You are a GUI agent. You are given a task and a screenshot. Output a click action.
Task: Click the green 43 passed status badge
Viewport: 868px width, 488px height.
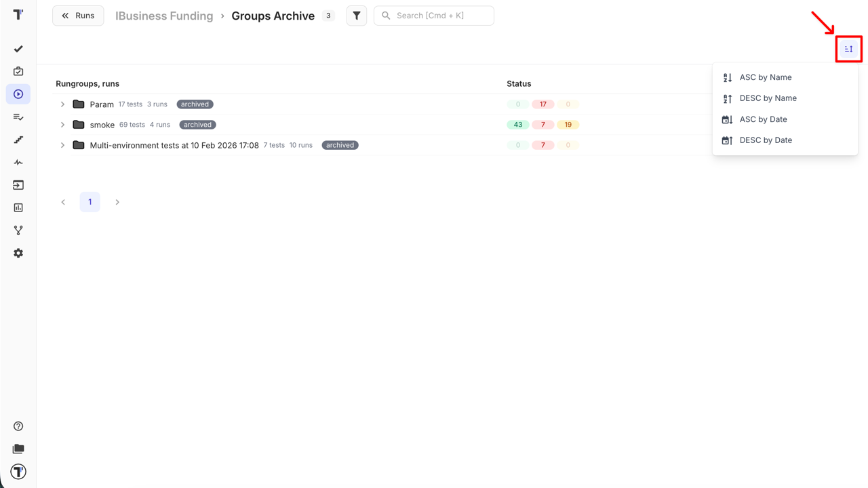point(518,125)
